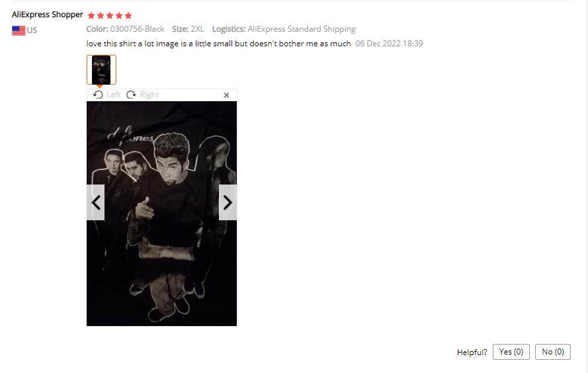Click the Color: 0300756-Black detail

click(x=125, y=29)
